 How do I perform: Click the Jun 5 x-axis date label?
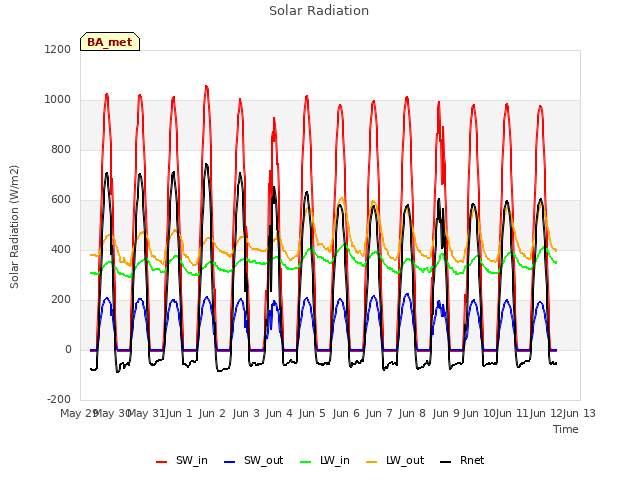[x=312, y=413]
